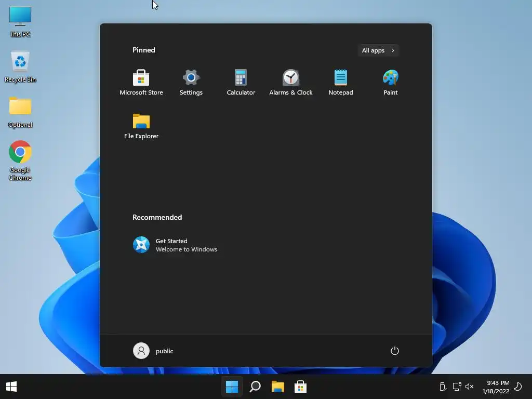The height and width of the screenshot is (399, 532).
Task: Click the public user account button
Action: pos(153,351)
